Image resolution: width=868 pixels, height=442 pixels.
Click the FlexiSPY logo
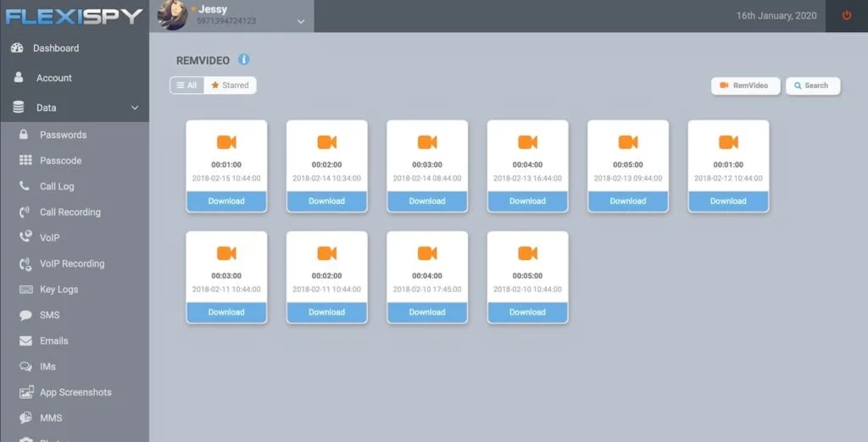click(74, 17)
